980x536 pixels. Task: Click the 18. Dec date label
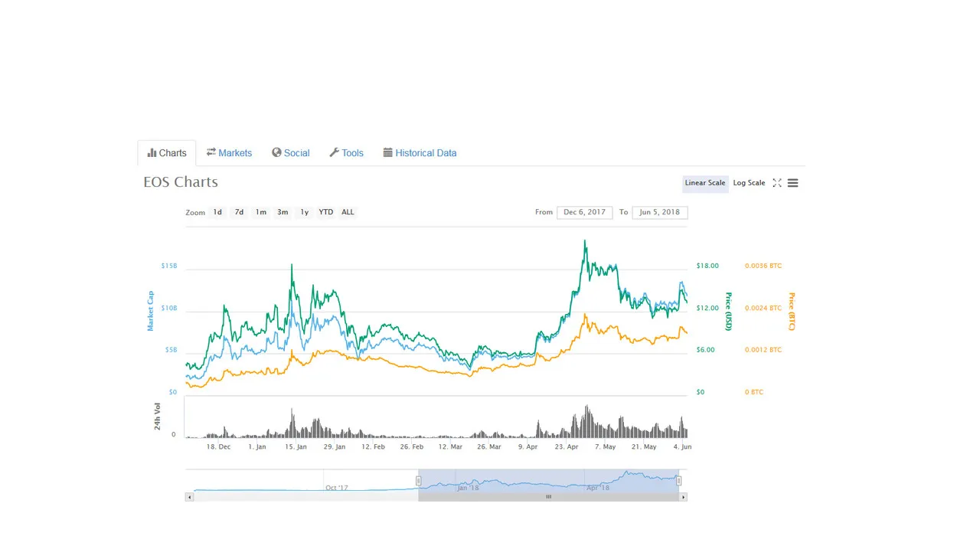click(218, 446)
